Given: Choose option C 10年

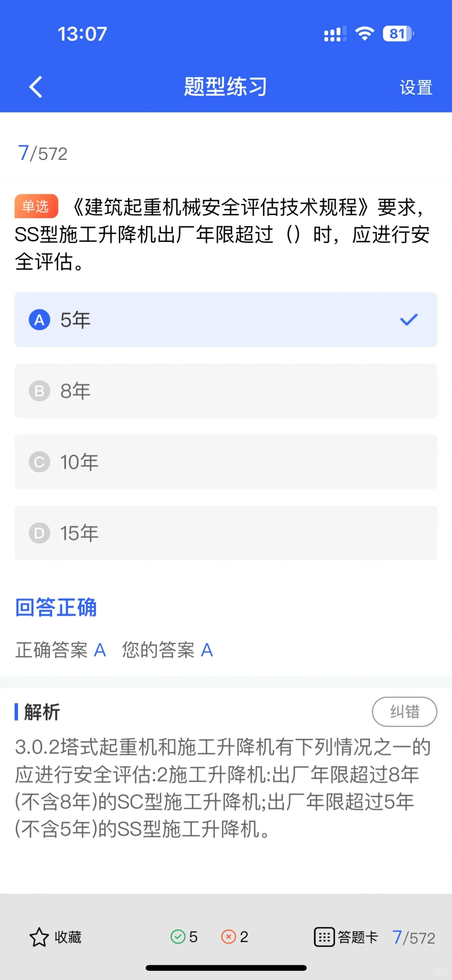Looking at the screenshot, I should 226,462.
